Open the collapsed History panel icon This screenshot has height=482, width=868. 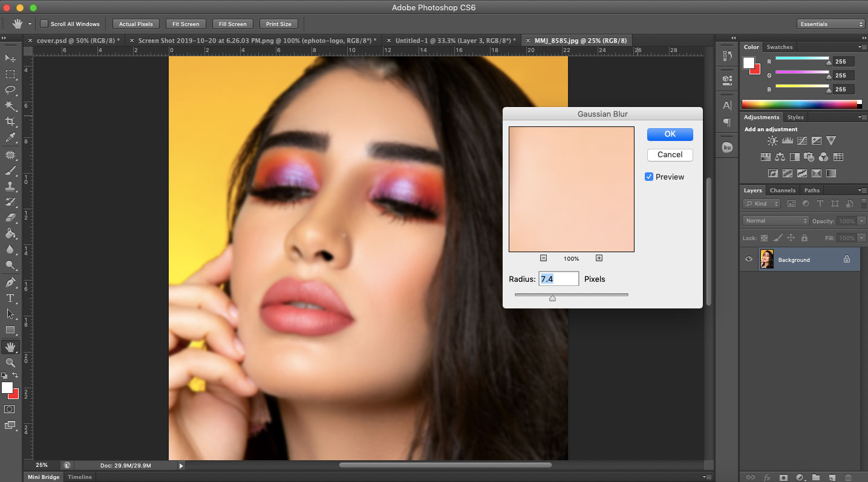(727, 56)
